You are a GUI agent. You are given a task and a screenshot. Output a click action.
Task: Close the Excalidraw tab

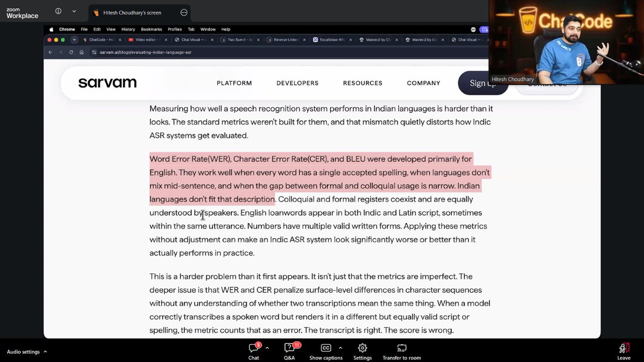[350, 40]
